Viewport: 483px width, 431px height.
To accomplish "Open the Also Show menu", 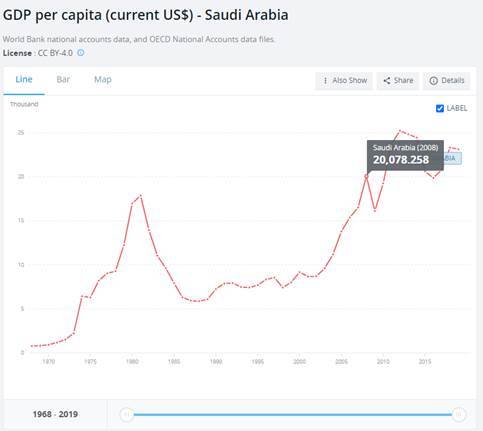I will coord(344,81).
